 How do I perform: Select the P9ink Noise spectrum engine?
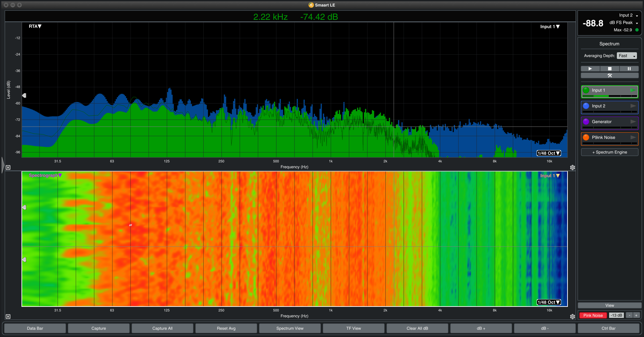click(609, 139)
